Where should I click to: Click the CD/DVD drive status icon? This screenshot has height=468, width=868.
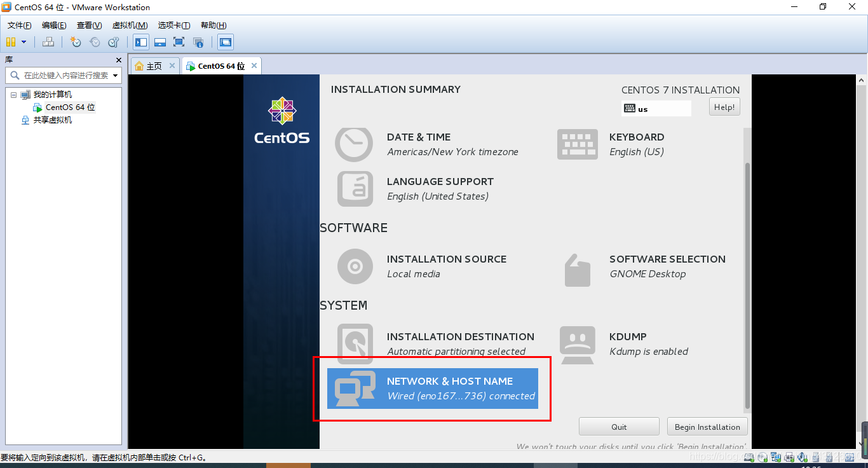tap(763, 457)
